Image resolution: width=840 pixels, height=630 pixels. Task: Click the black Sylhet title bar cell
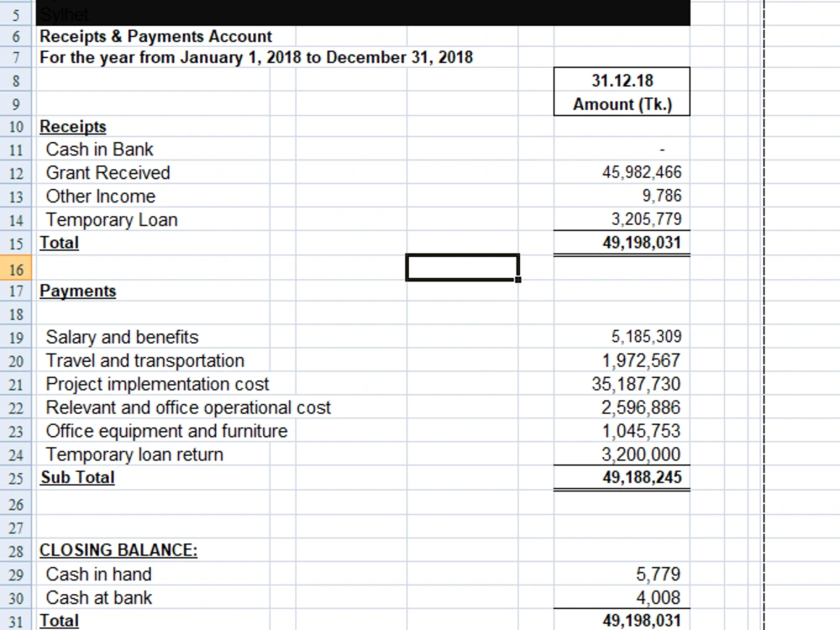click(x=336, y=13)
